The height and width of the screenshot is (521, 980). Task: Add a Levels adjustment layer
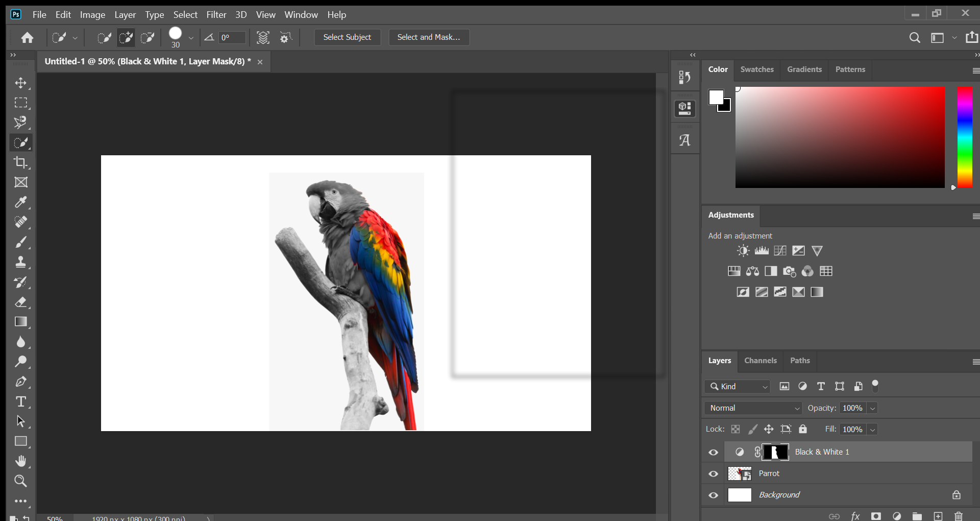click(762, 250)
